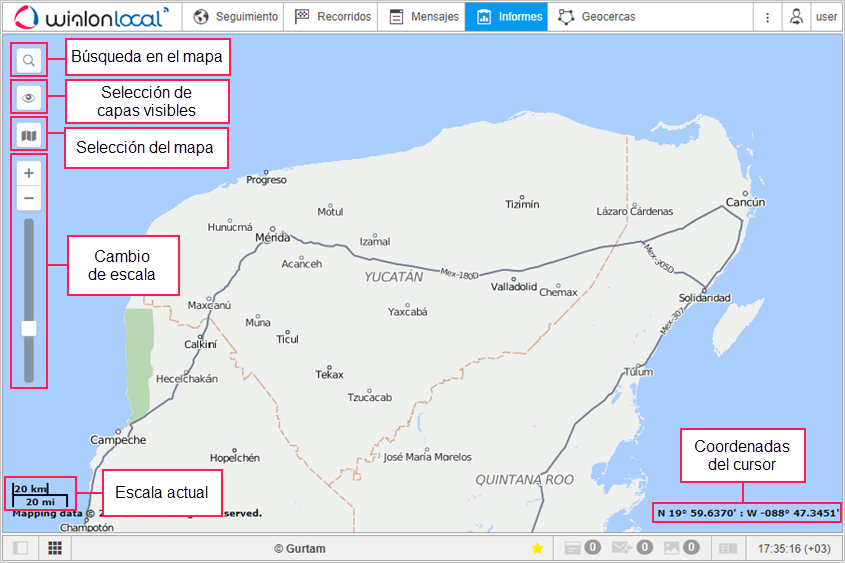Open the applications grid menu
Viewport: 845px width, 563px height.
(x=55, y=548)
